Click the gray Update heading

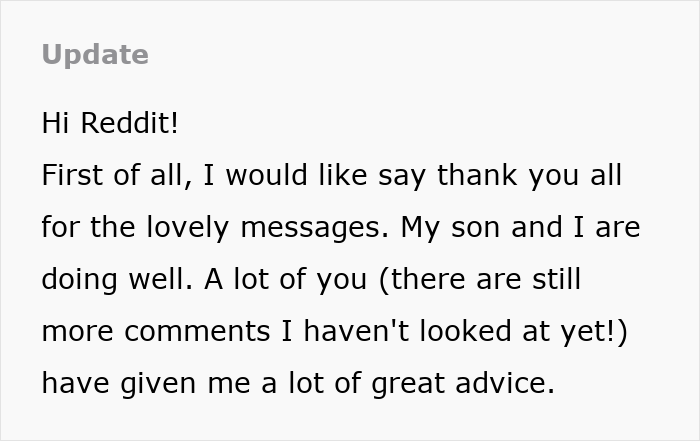coord(95,55)
